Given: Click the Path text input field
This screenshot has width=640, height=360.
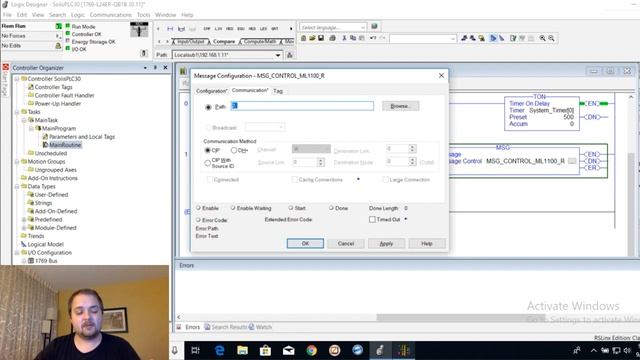Looking at the screenshot, I should (x=302, y=106).
